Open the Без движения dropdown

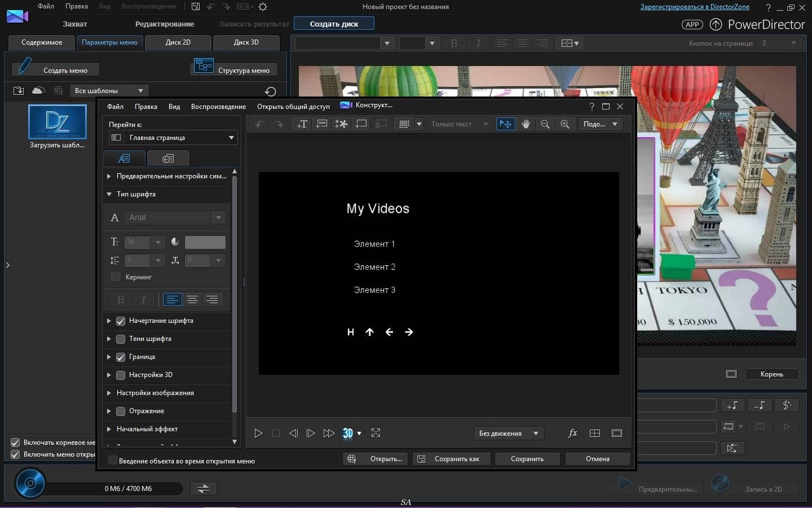(x=509, y=433)
